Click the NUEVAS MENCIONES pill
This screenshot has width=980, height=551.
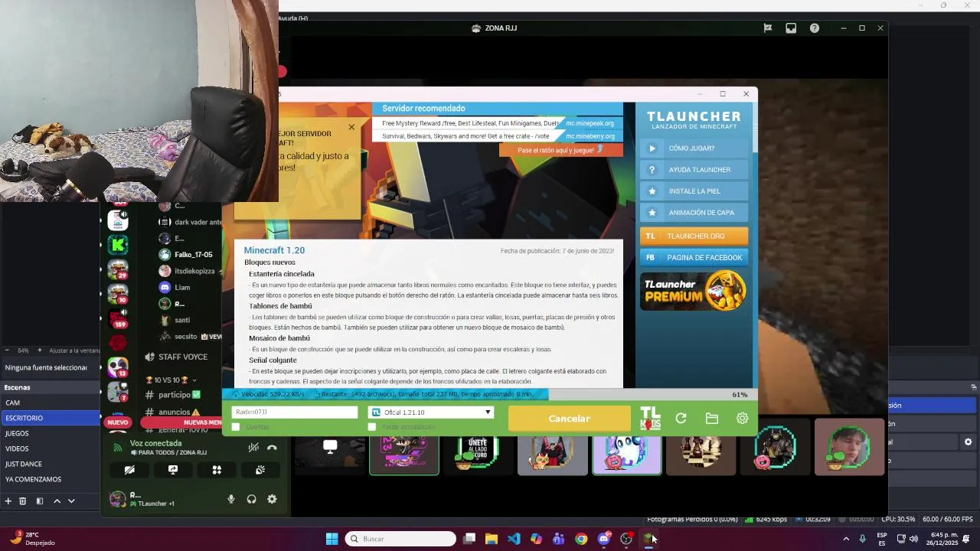[181, 422]
